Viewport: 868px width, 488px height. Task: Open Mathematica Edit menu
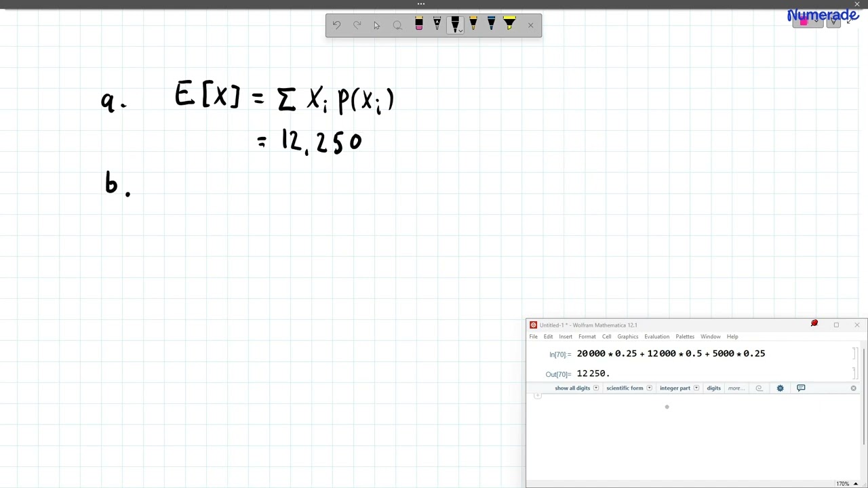(548, 336)
